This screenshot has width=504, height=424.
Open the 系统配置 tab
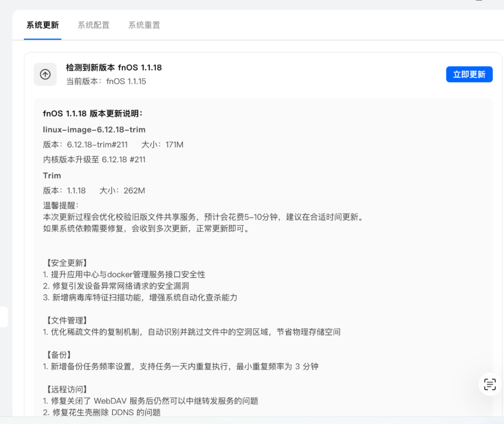[x=93, y=25]
